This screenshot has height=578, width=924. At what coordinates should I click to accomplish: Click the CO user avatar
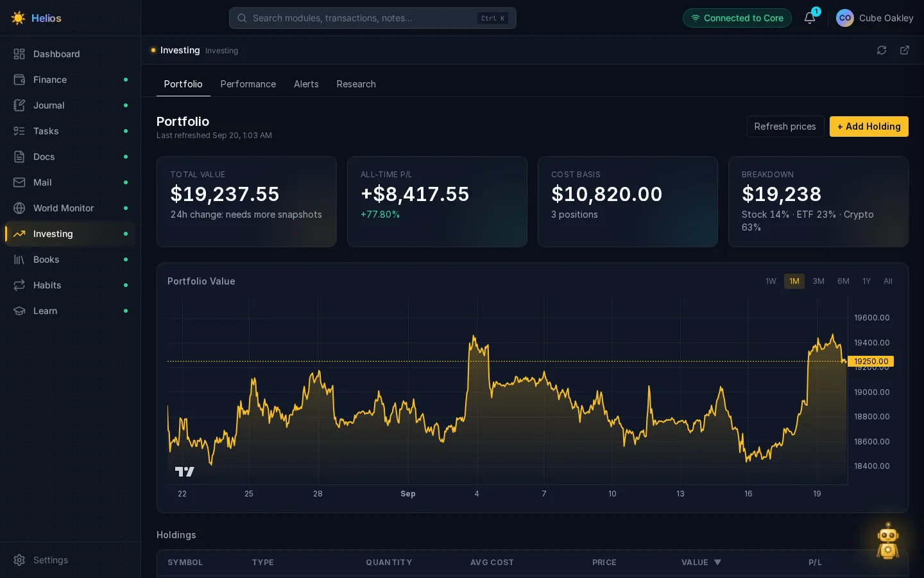(x=845, y=18)
